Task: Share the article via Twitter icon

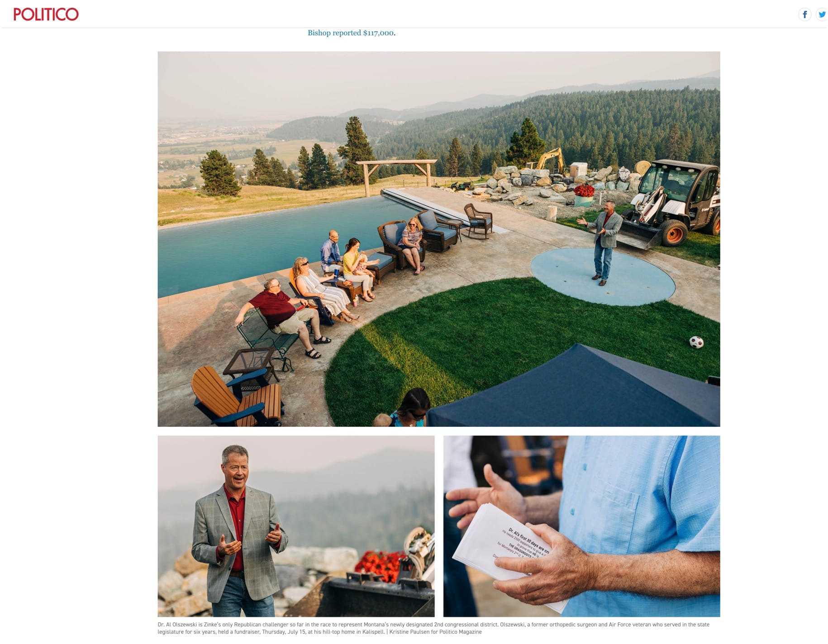Action: click(x=822, y=14)
